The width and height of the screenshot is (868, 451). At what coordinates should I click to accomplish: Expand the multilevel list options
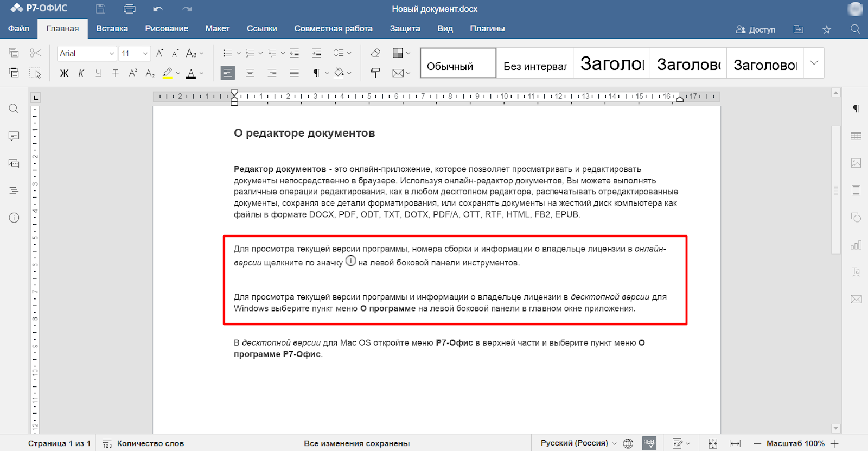tap(283, 53)
